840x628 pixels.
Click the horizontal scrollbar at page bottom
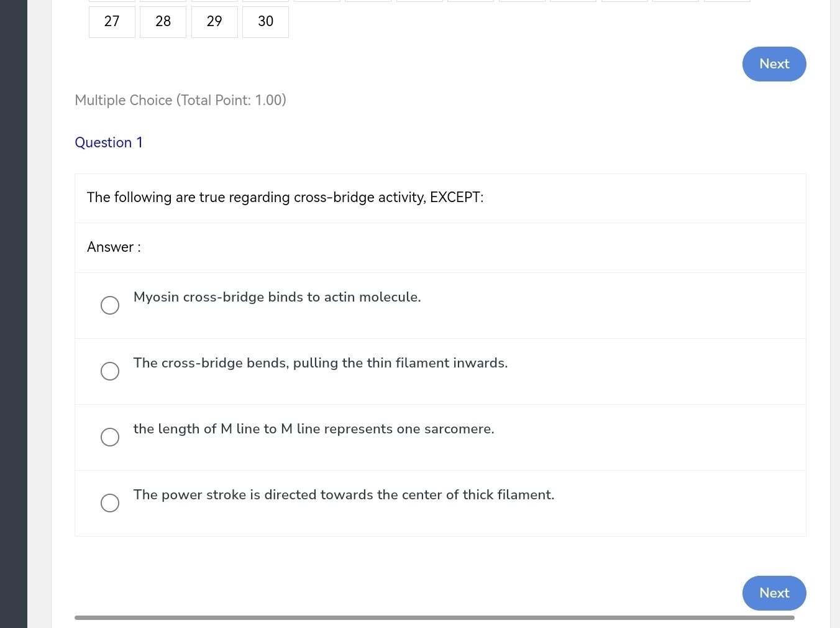434,617
